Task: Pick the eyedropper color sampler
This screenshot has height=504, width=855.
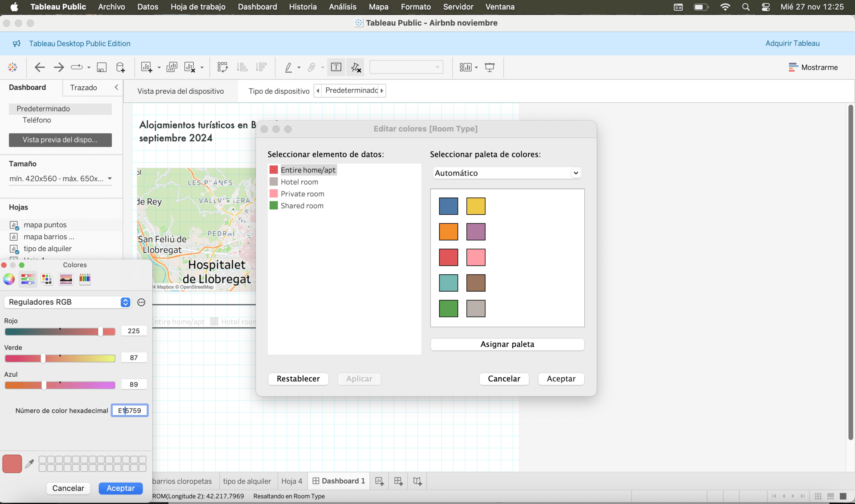Action: click(29, 464)
